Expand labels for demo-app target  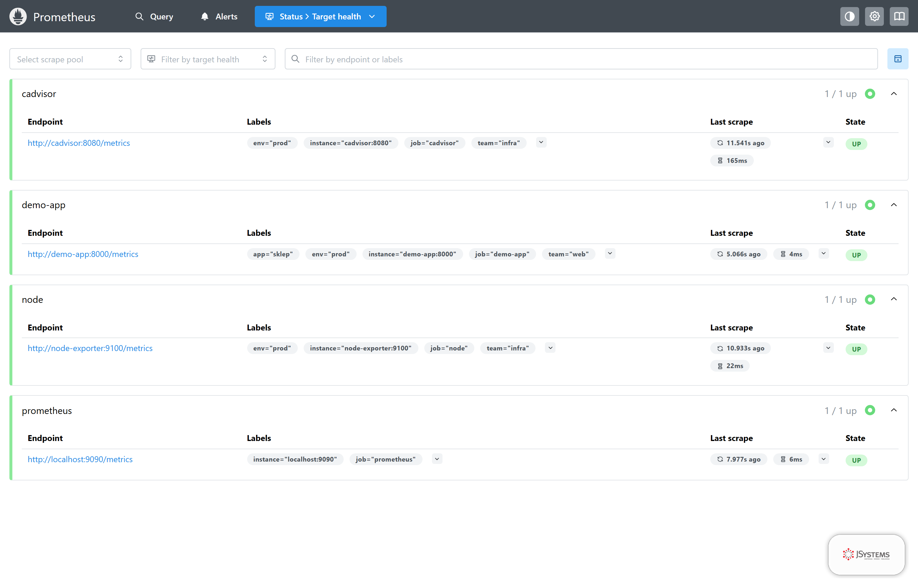coord(610,253)
